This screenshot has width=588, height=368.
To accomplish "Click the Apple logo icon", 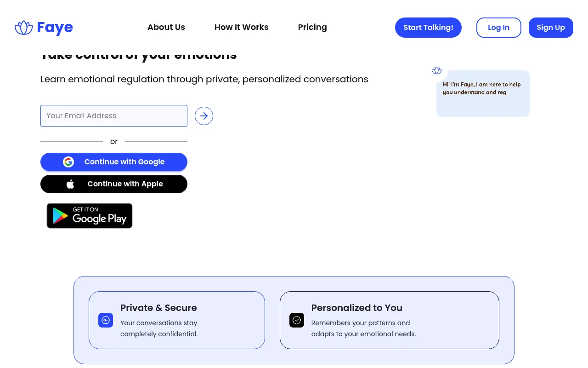I will 70,184.
